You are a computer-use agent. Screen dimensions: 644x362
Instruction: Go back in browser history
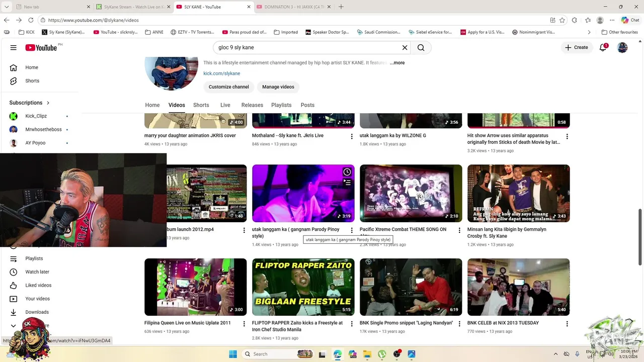tap(7, 20)
